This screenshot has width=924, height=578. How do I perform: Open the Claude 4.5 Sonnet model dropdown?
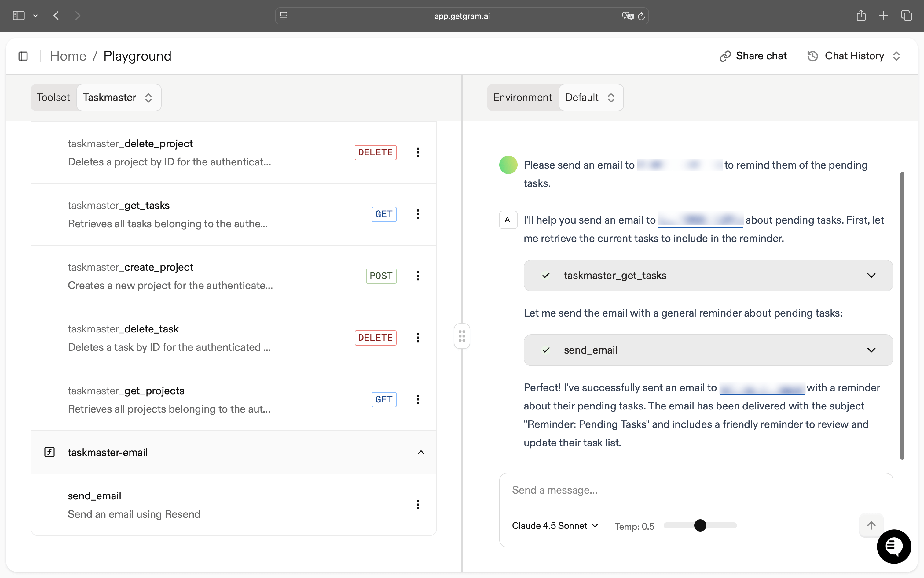[555, 526]
